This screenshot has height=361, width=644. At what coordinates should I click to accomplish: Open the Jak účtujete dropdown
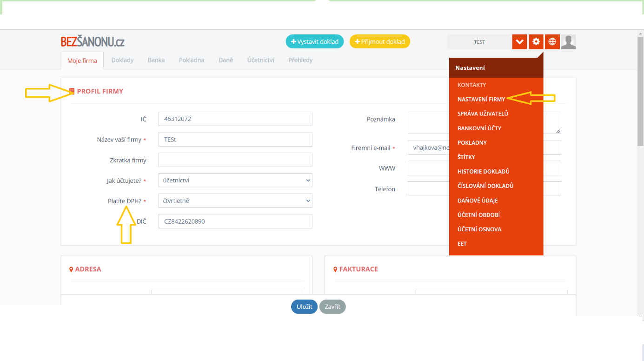tap(235, 180)
